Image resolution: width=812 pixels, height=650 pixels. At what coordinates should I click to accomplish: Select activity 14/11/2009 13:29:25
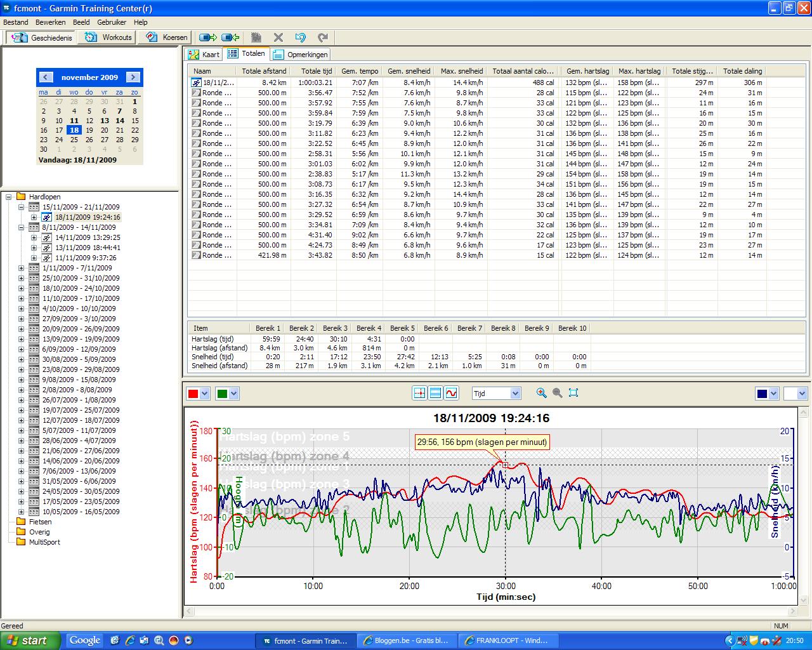(88, 237)
